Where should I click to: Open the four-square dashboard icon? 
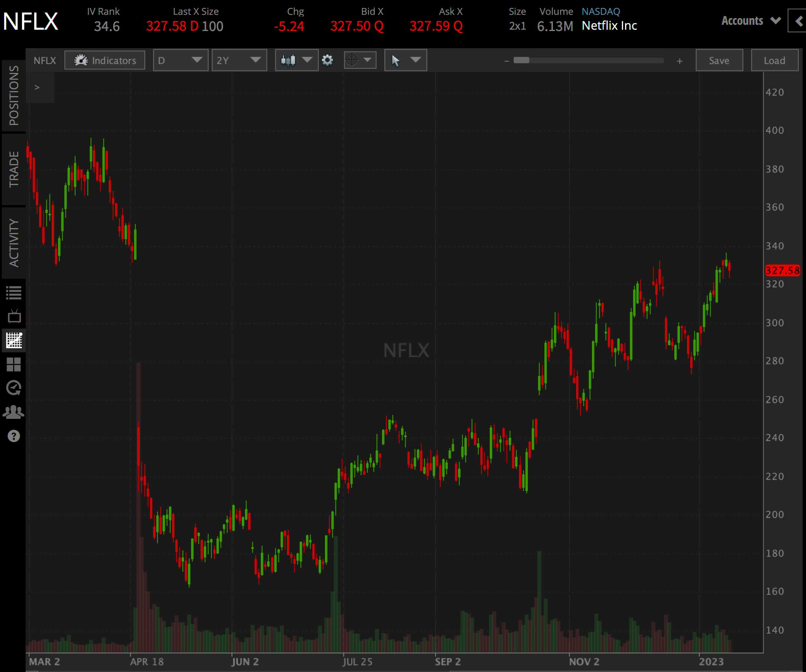tap(14, 365)
